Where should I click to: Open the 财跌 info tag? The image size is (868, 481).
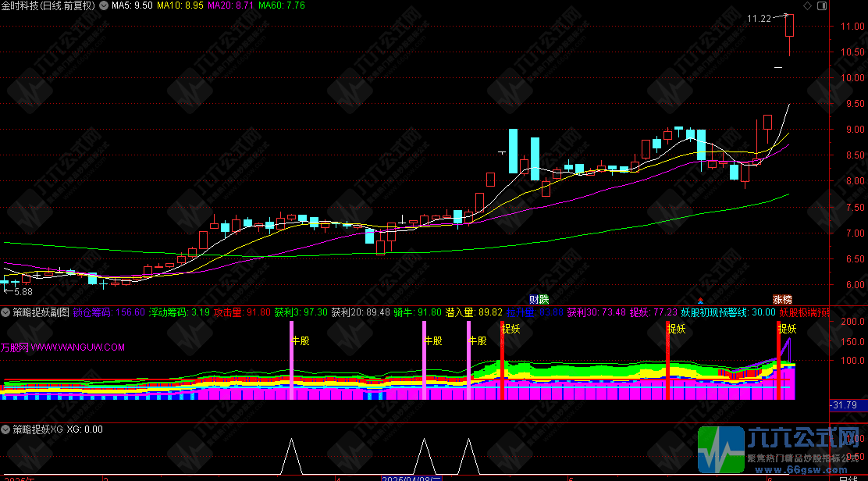(x=539, y=299)
